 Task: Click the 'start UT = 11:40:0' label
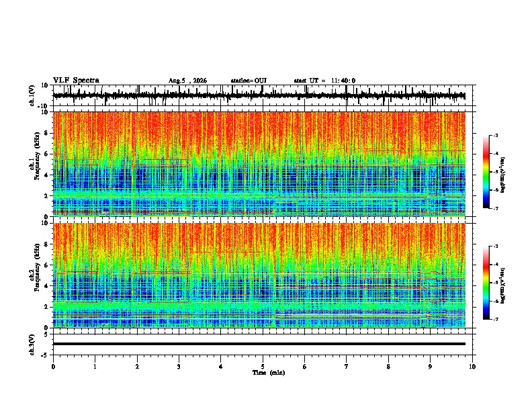(324, 81)
